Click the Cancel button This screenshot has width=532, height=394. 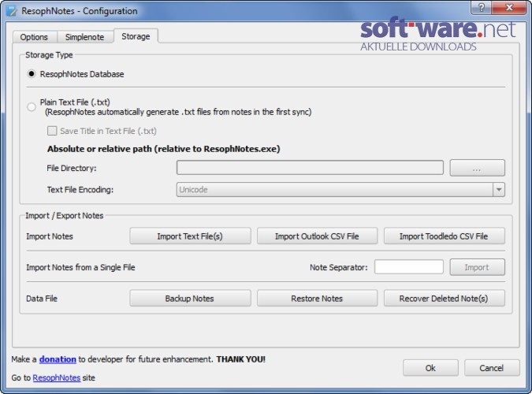492,368
